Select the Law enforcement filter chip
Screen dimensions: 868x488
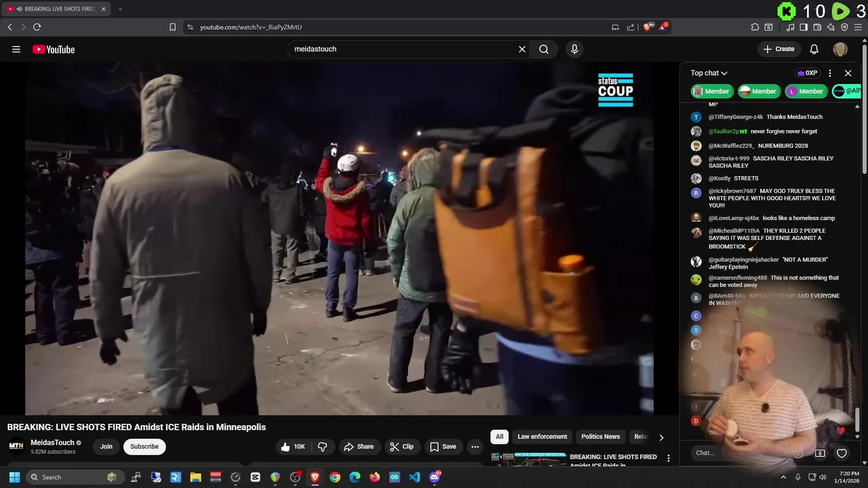[x=542, y=436]
